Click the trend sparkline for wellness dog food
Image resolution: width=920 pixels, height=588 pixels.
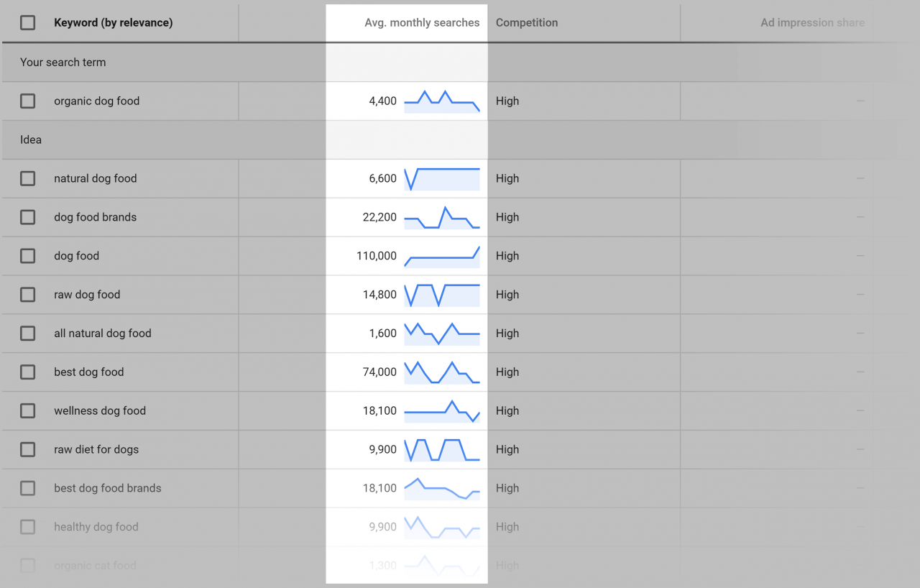click(441, 411)
